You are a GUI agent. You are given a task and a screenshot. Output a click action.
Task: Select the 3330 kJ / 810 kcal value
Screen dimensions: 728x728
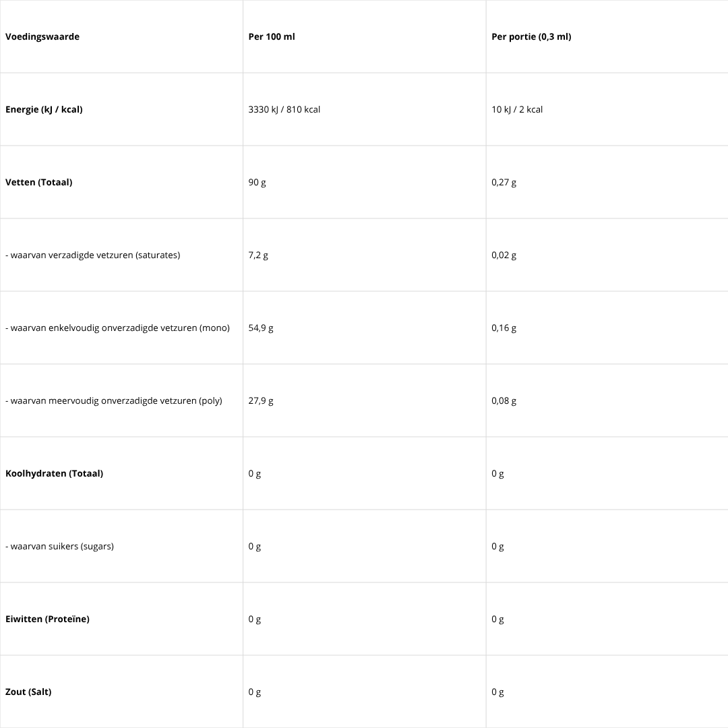coord(284,109)
